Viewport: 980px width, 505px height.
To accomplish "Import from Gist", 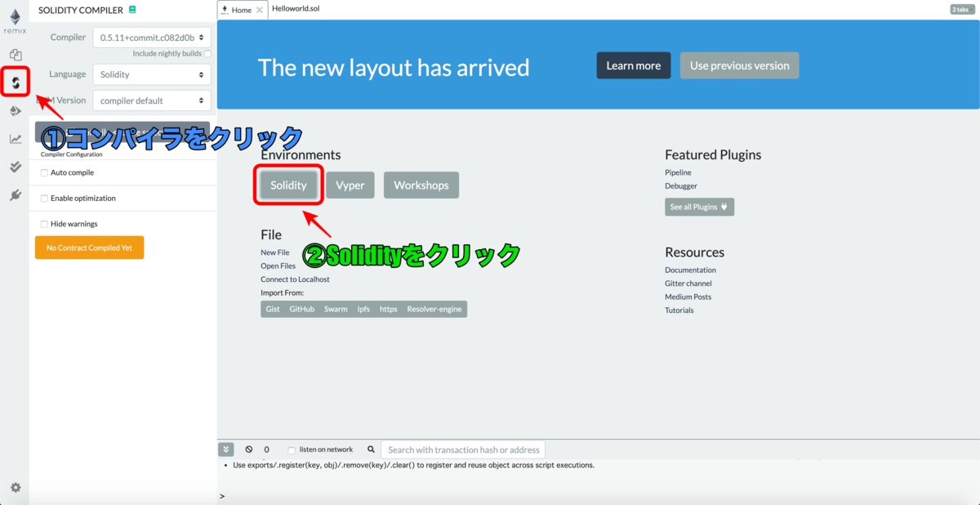I will coord(273,309).
